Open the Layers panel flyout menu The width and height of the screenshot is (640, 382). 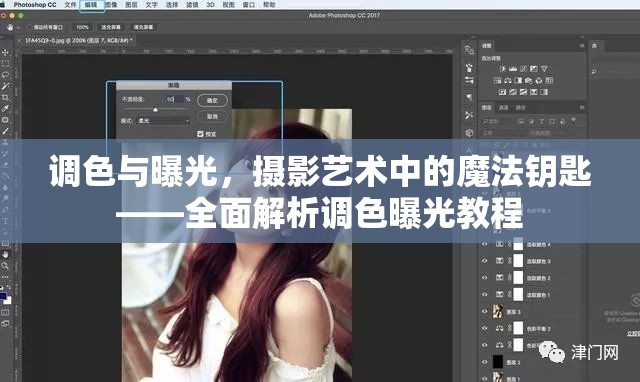pyautogui.click(x=582, y=108)
